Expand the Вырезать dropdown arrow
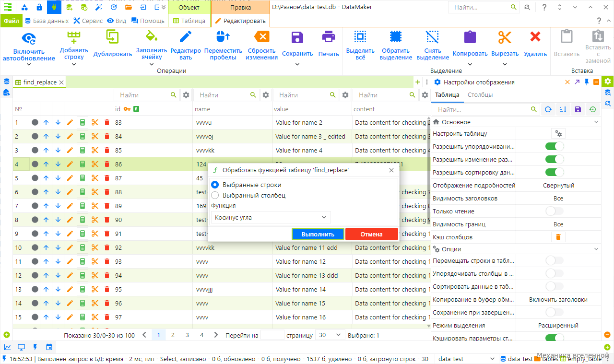 tap(505, 64)
